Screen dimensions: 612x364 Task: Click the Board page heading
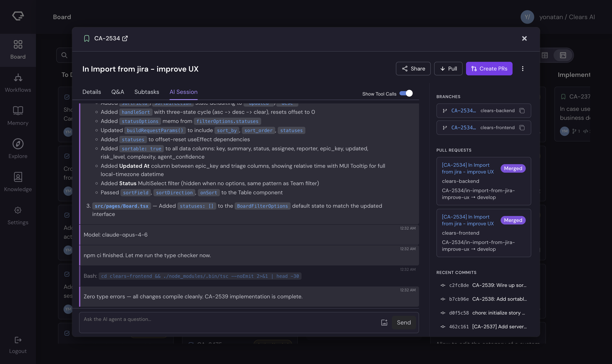(x=62, y=17)
